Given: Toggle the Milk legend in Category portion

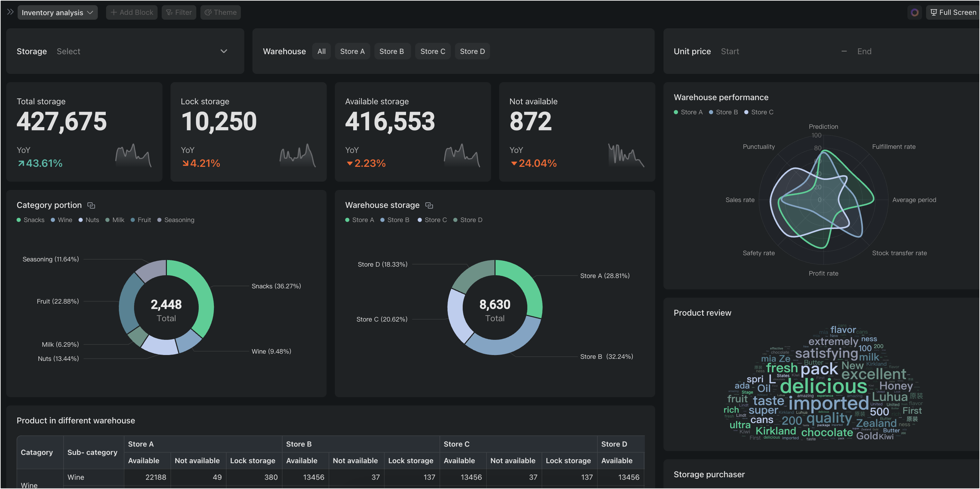Looking at the screenshot, I should coord(115,220).
